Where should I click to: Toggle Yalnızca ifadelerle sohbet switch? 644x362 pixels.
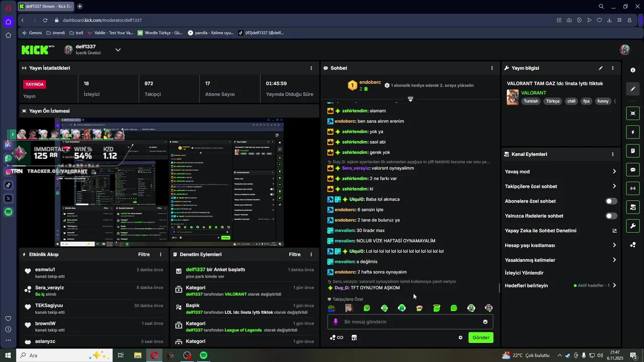pyautogui.click(x=611, y=216)
